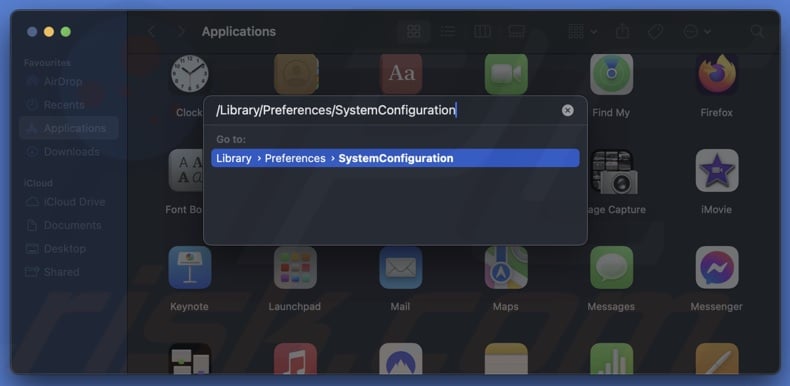790x386 pixels.
Task: Open the Mission Control app icon
Action: tap(190, 358)
